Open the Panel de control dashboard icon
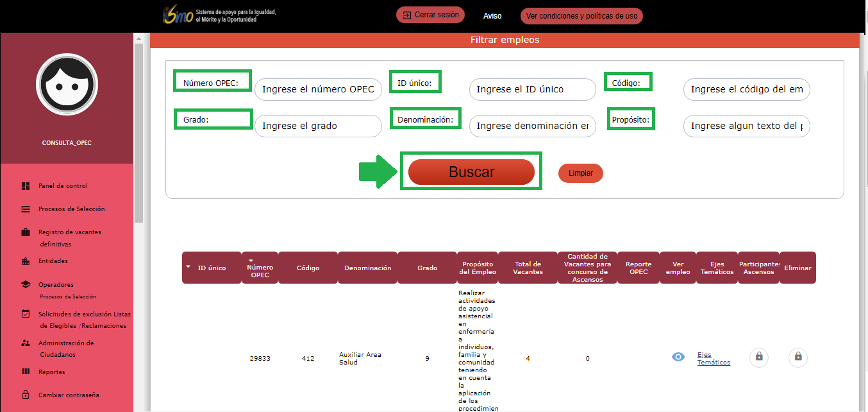 coord(26,186)
